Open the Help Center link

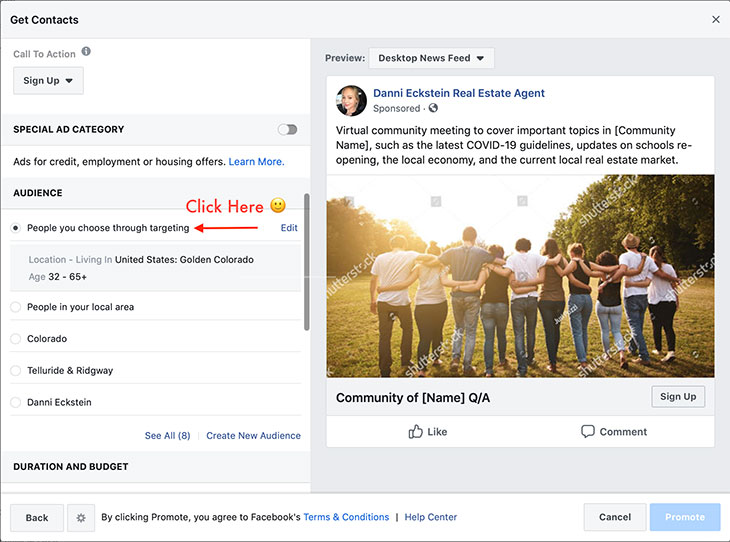[x=431, y=517]
